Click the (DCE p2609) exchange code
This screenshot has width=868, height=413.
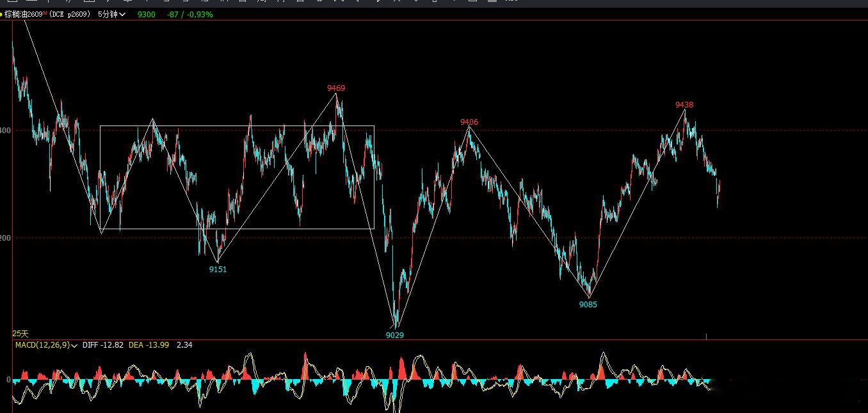pyautogui.click(x=71, y=14)
